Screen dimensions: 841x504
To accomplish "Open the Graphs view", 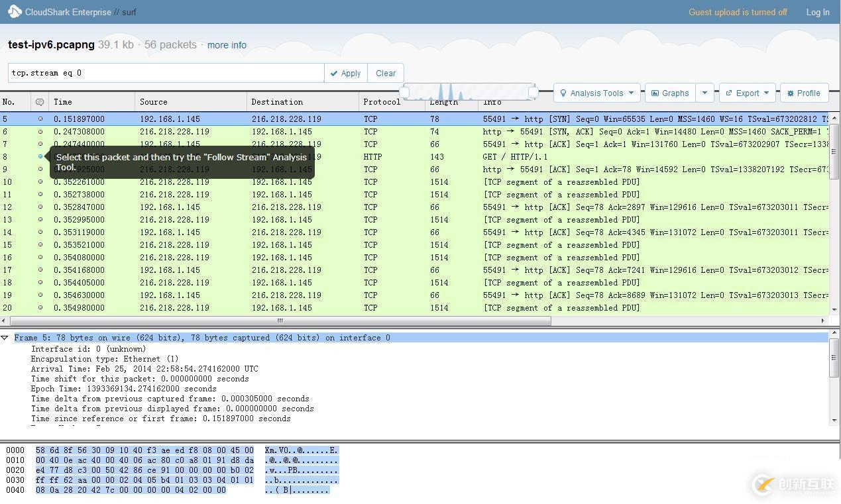I will 670,93.
